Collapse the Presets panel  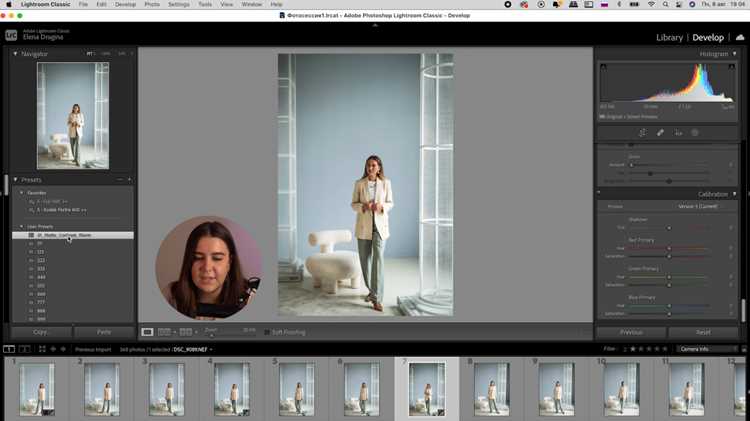(x=15, y=180)
